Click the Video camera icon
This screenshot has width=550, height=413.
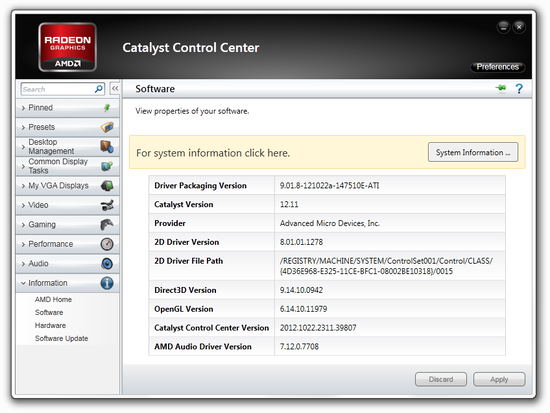(x=107, y=205)
